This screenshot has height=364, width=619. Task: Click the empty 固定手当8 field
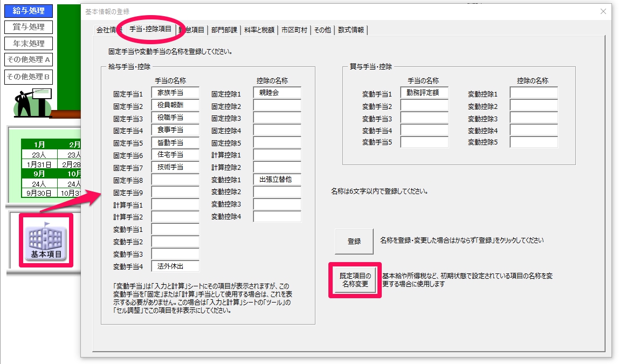click(x=175, y=180)
